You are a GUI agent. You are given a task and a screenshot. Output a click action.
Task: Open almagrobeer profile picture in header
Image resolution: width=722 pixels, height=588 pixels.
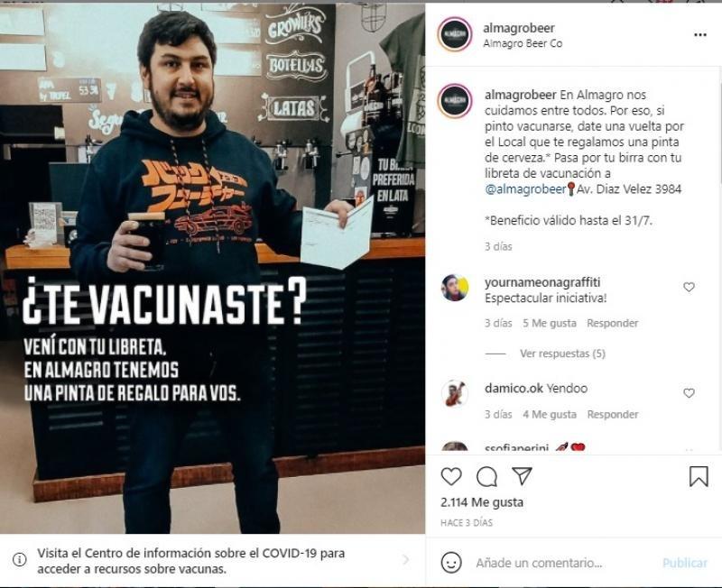click(x=455, y=34)
